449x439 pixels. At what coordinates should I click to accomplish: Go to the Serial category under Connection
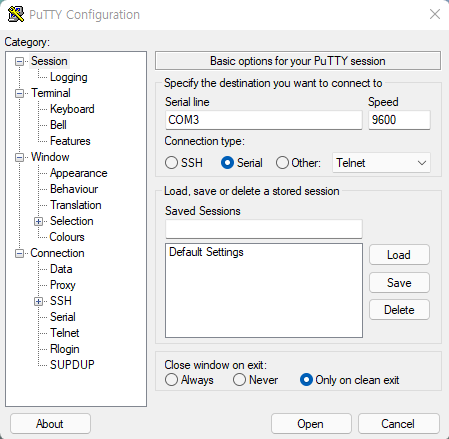tap(63, 317)
